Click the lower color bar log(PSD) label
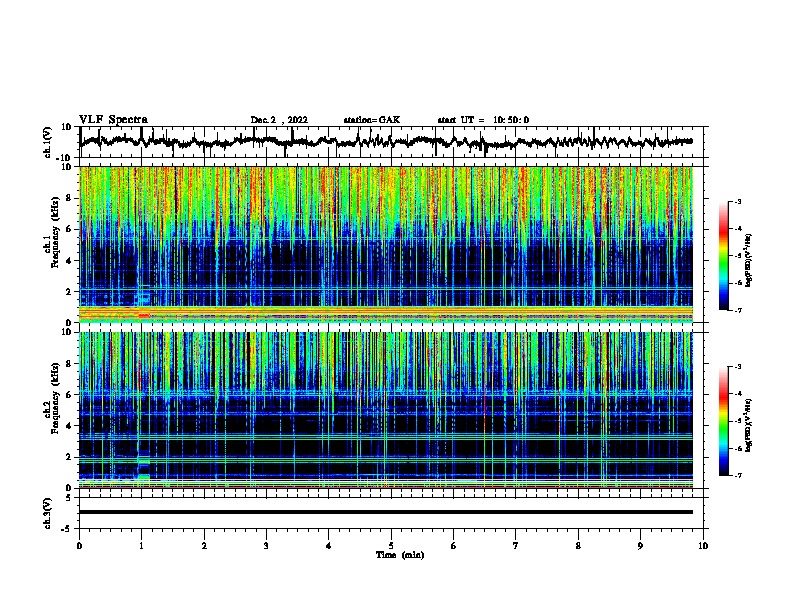The width and height of the screenshot is (792, 612). [x=748, y=425]
